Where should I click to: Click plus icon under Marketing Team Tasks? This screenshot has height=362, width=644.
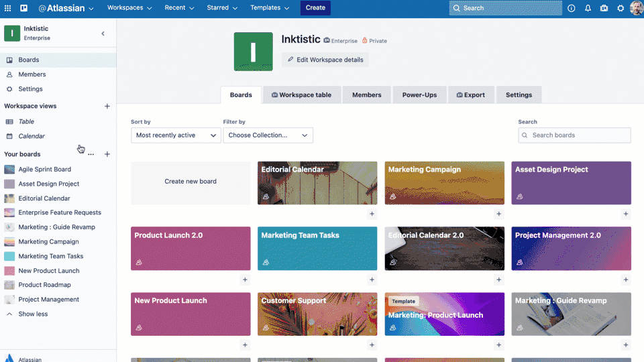(x=372, y=280)
